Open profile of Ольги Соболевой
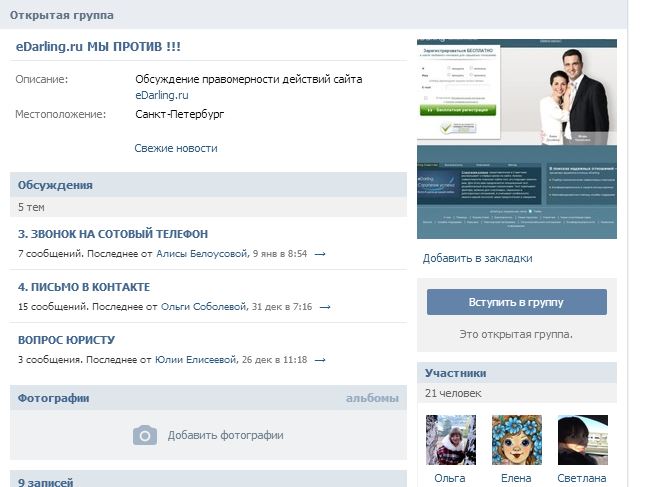This screenshot has width=669, height=487. click(204, 306)
